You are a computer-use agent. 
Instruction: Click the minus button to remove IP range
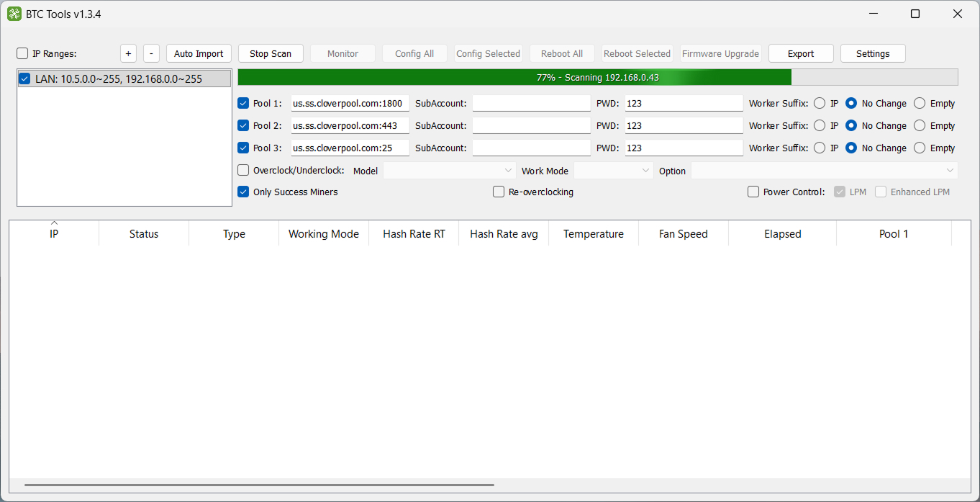[151, 53]
